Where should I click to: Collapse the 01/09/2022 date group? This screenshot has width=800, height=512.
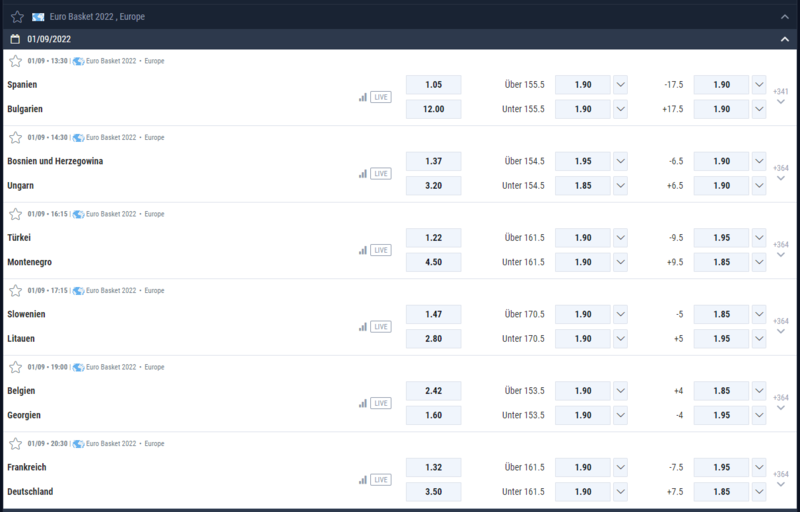click(785, 39)
